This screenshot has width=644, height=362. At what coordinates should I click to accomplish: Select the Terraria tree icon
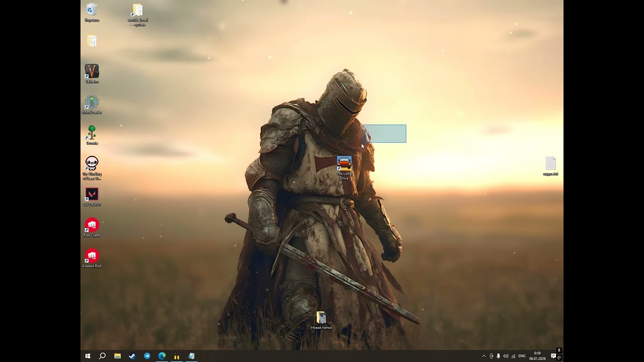point(92,135)
